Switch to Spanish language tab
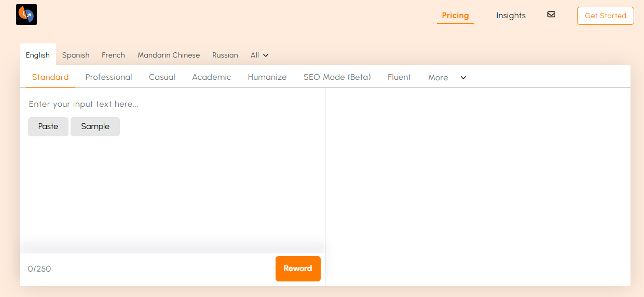Image resolution: width=644 pixels, height=297 pixels. click(x=76, y=55)
